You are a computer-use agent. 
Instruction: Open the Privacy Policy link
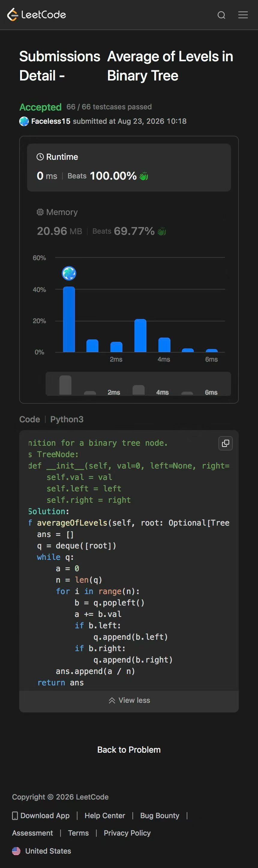pyautogui.click(x=127, y=833)
